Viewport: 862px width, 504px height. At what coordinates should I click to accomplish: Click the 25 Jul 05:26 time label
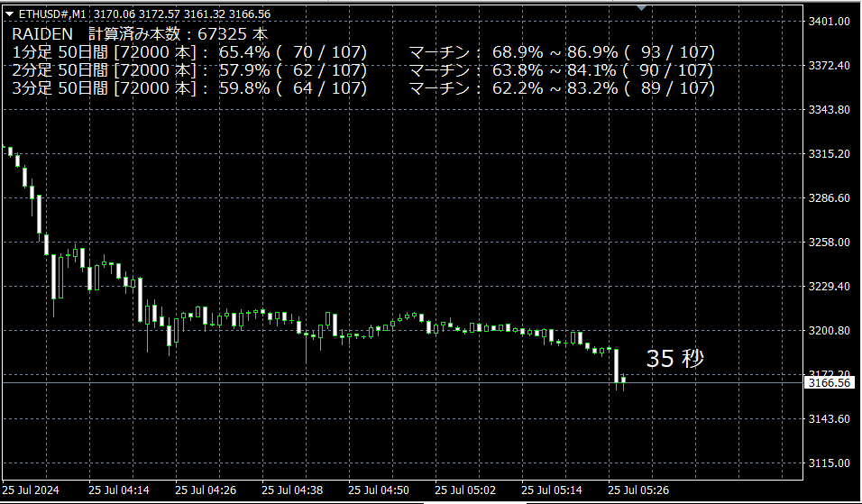click(x=638, y=490)
